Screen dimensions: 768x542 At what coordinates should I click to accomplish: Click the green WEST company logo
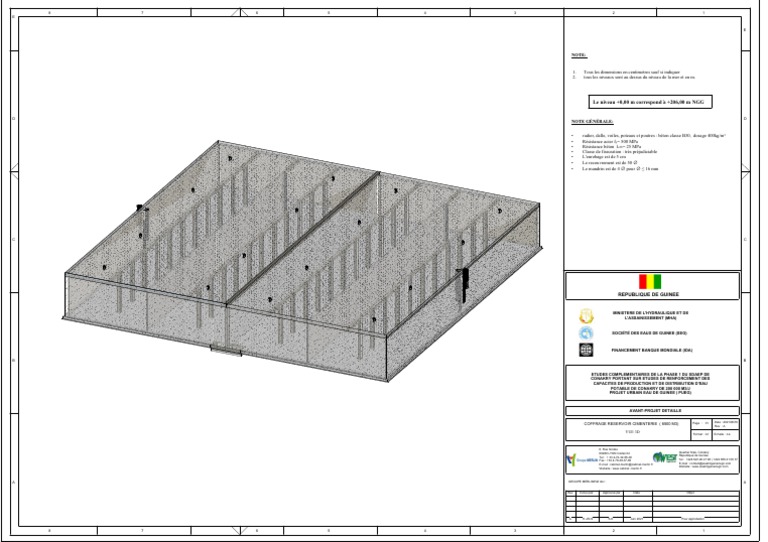click(665, 458)
